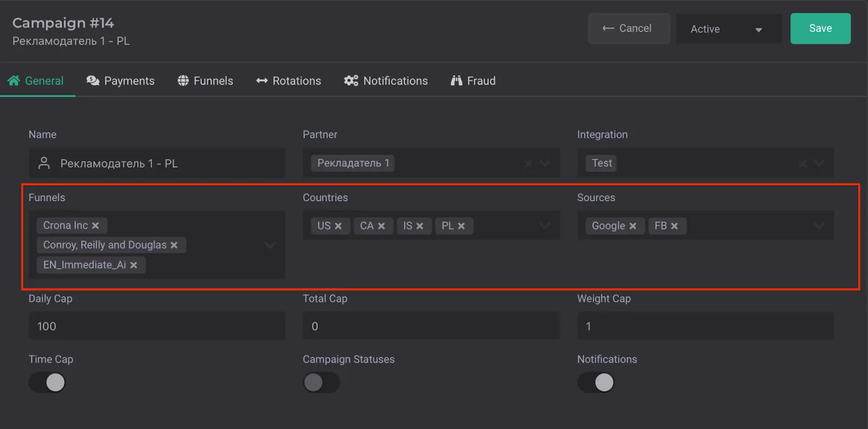Click the Campaign #14 heading
Viewport: 868px width, 429px height.
coord(63,23)
